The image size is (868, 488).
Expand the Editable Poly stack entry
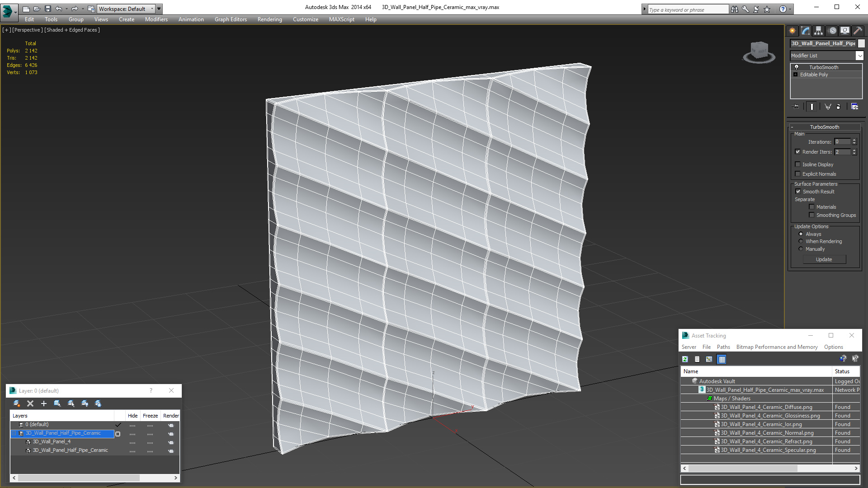tap(796, 75)
